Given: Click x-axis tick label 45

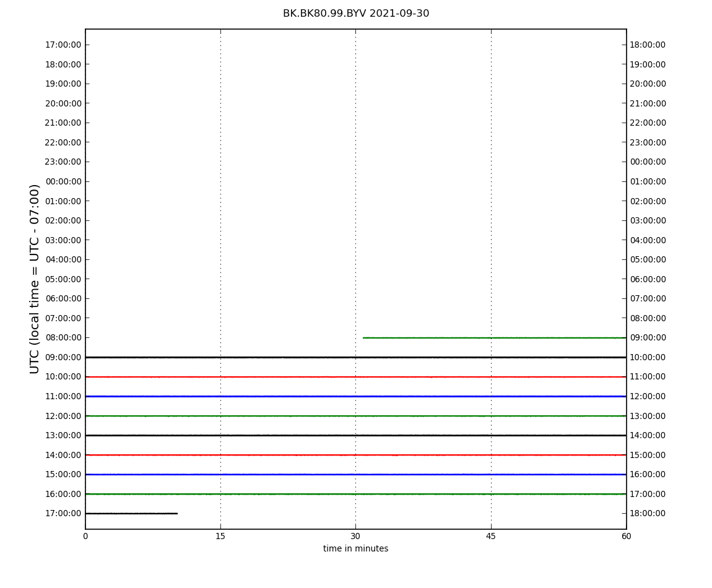Looking at the screenshot, I should click(491, 536).
